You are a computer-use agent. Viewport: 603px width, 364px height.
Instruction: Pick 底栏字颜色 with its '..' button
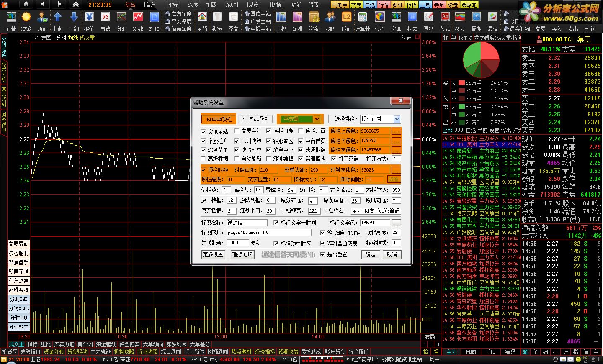coord(396,150)
